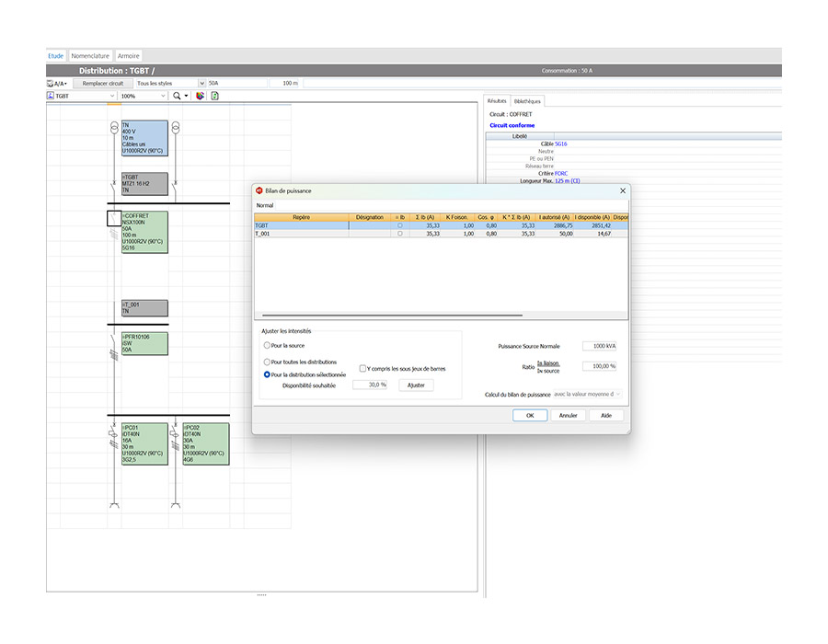
Task: Click the magnifier zoom tool icon
Action: coord(177,96)
